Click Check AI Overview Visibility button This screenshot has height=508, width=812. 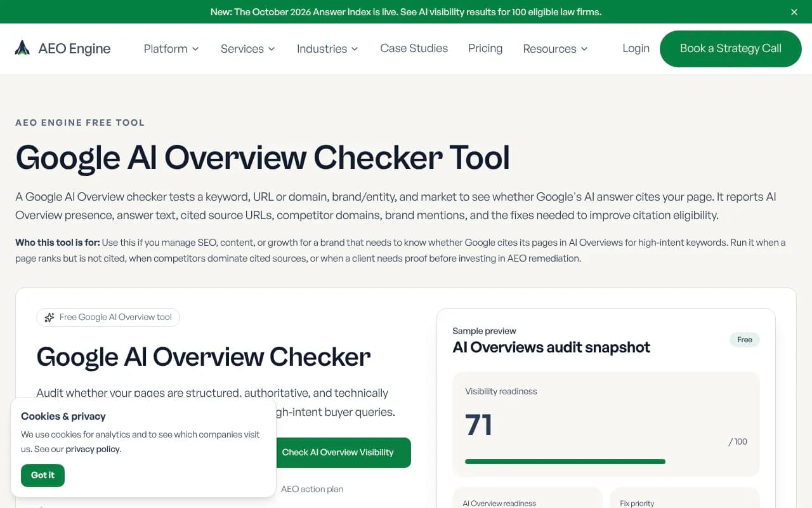click(337, 452)
